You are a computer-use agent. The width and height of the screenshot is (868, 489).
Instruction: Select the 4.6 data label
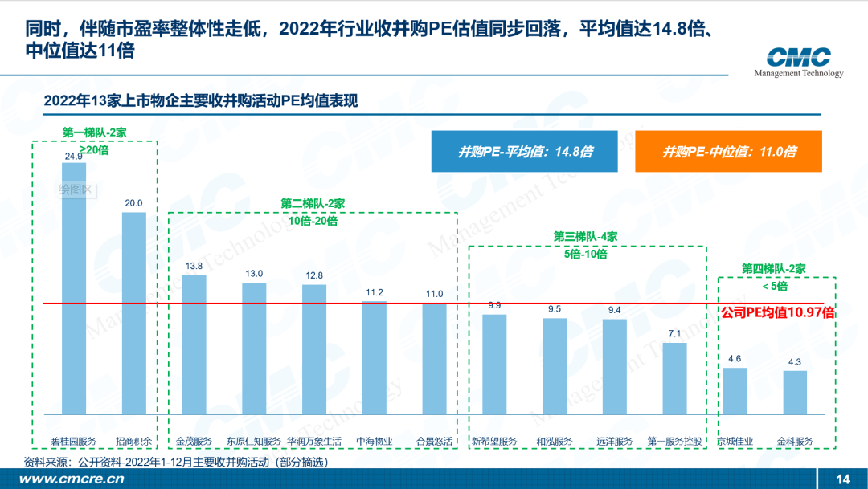[x=735, y=359]
